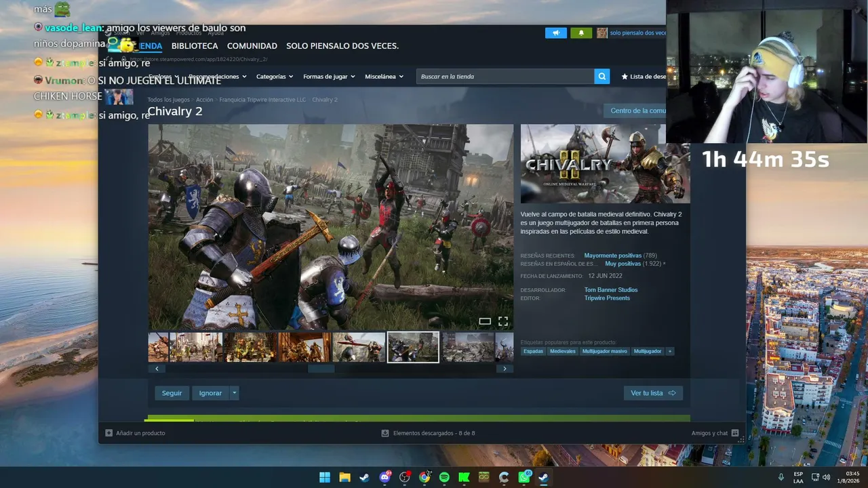This screenshot has height=488, width=868.
Task: Open WhatsApp from the taskbar
Action: 524,477
